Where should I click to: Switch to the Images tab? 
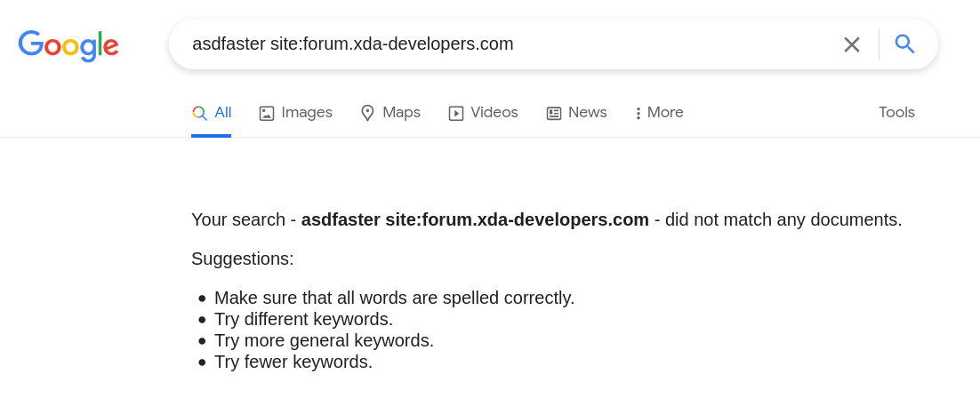[295, 113]
